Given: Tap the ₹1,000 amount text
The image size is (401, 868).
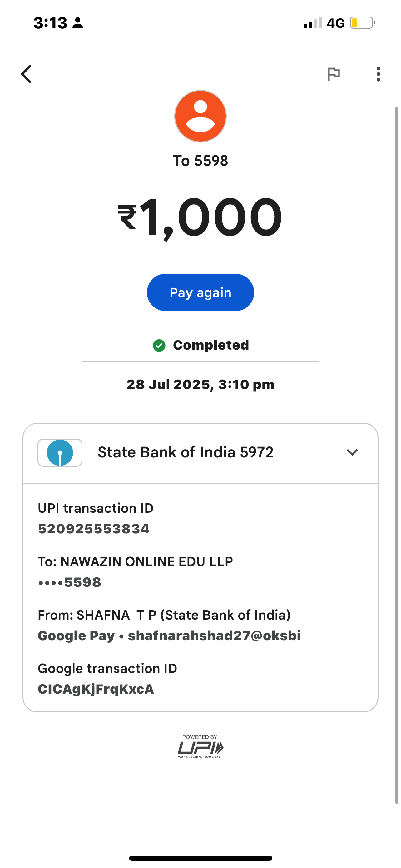Looking at the screenshot, I should (x=200, y=217).
